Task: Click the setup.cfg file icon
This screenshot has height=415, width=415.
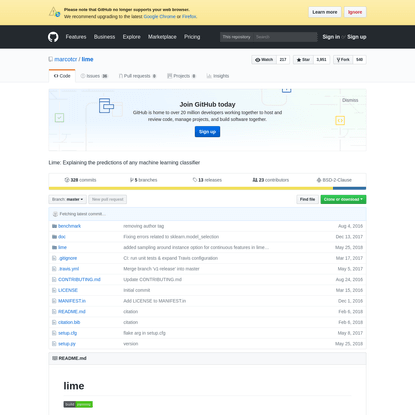Action: [54, 333]
